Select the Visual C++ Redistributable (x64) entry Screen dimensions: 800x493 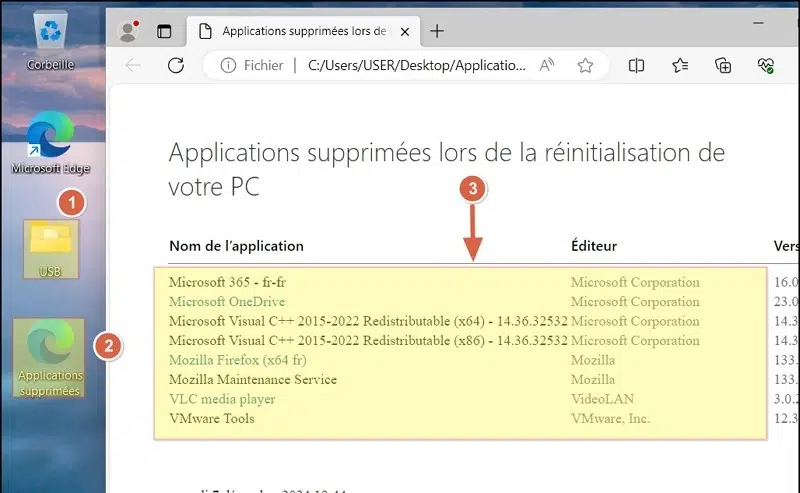(x=368, y=321)
